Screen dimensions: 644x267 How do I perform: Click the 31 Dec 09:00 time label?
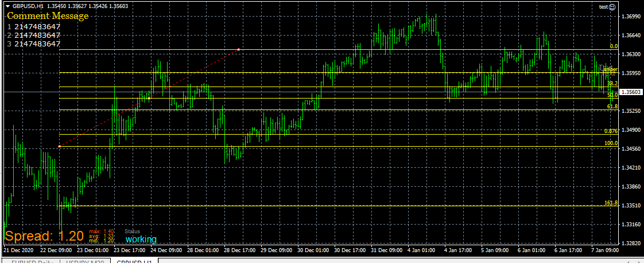pyautogui.click(x=387, y=250)
